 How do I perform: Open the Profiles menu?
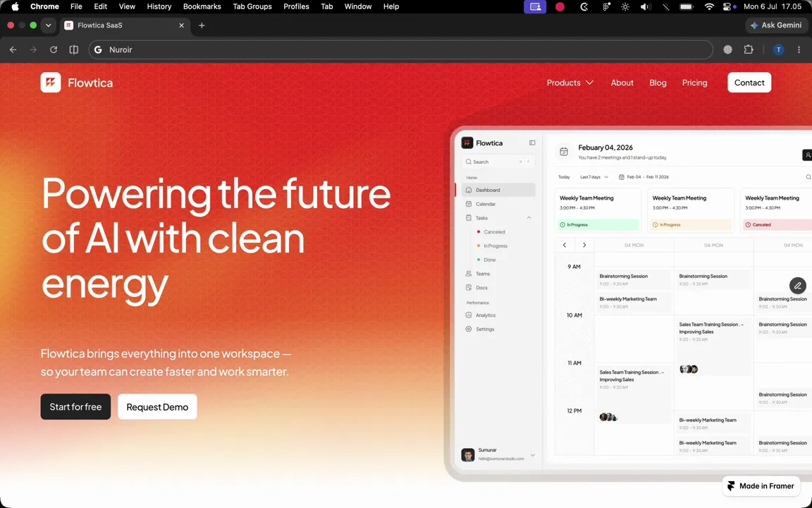pyautogui.click(x=296, y=7)
